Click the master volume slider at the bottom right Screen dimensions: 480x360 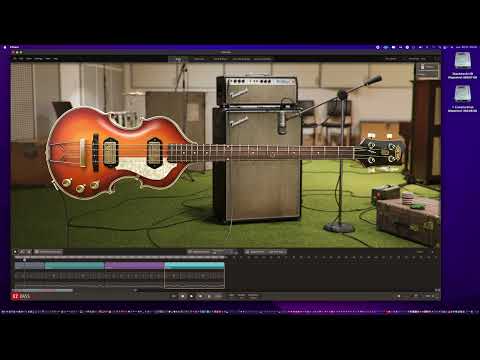pos(407,296)
